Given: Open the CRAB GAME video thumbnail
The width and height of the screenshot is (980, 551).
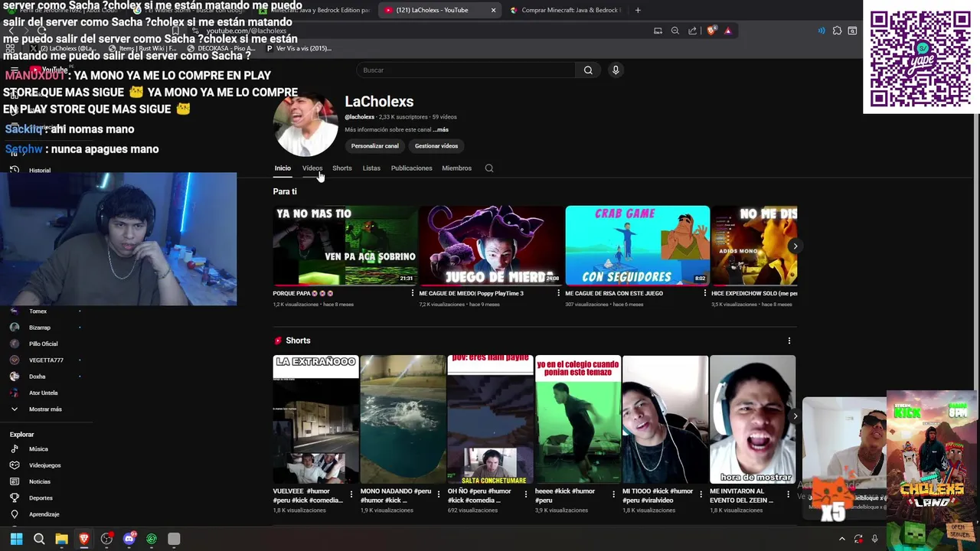Looking at the screenshot, I should click(638, 246).
